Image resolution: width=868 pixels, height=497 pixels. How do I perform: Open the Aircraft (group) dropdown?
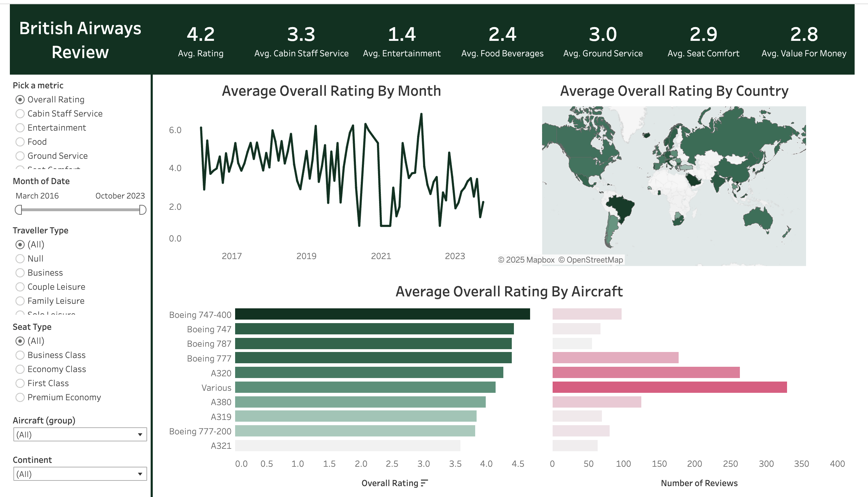pyautogui.click(x=80, y=435)
